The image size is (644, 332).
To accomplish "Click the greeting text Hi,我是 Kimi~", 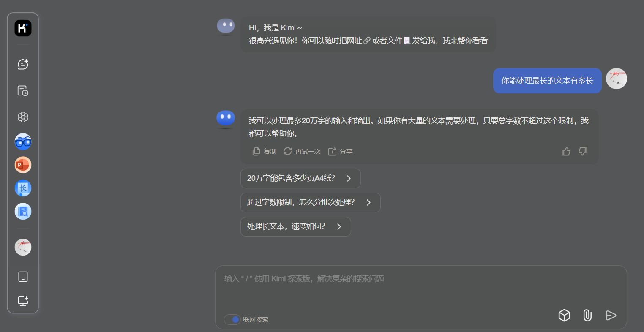I will coord(276,28).
